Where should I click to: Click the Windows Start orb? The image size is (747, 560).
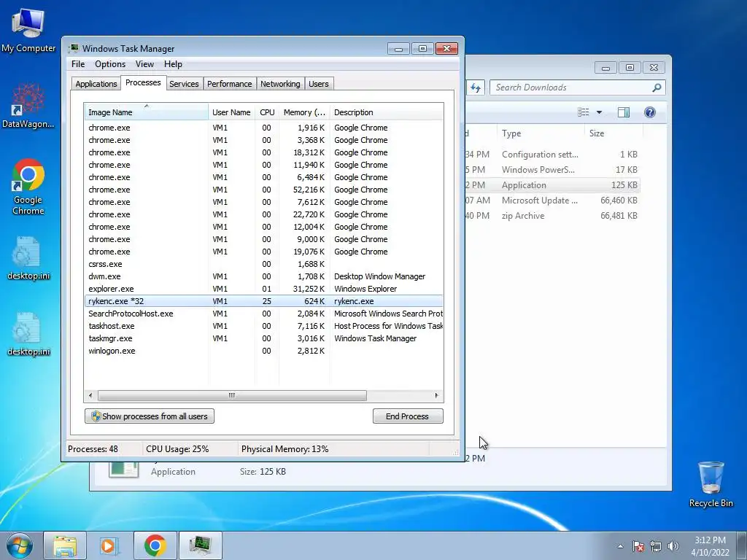click(20, 545)
